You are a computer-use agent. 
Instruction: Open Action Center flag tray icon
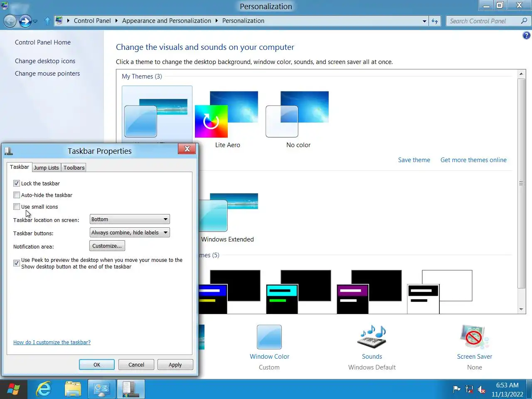click(457, 389)
